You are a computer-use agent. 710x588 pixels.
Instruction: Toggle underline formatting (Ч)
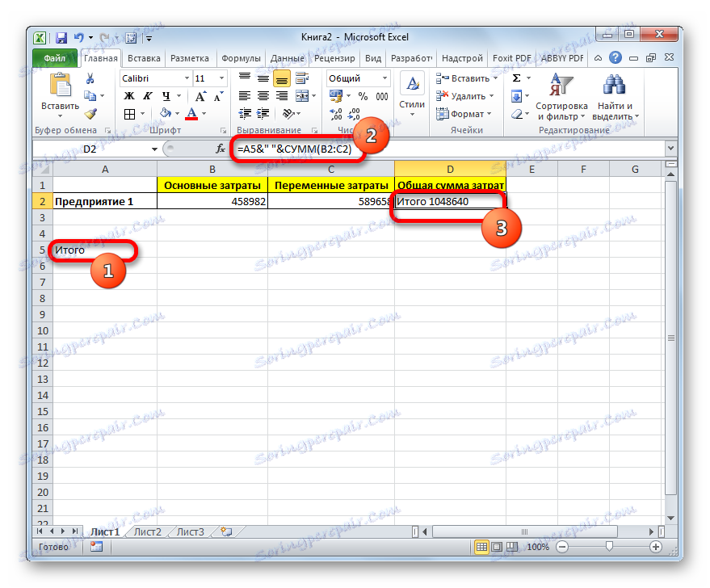click(167, 96)
